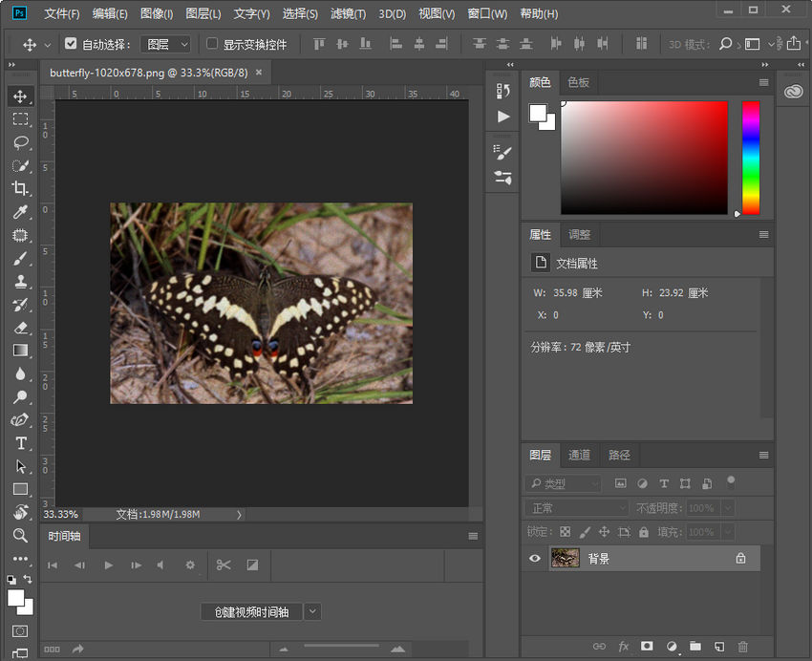Viewport: 812px width, 661px height.
Task: Choose the Brush tool
Action: pyautogui.click(x=20, y=258)
